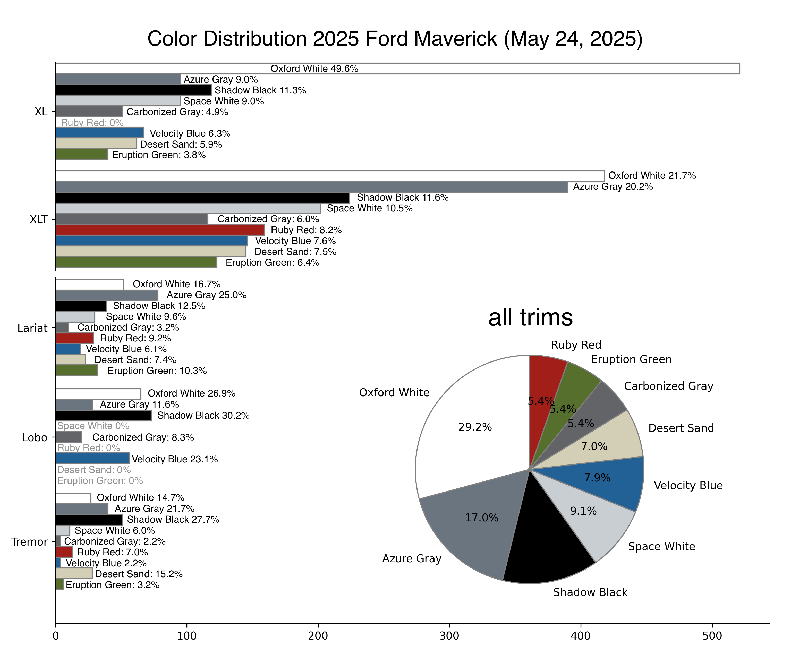Viewport: 791px width, 672px height.
Task: Click the Tremor Desert Sand 15.2% bar
Action: [74, 573]
